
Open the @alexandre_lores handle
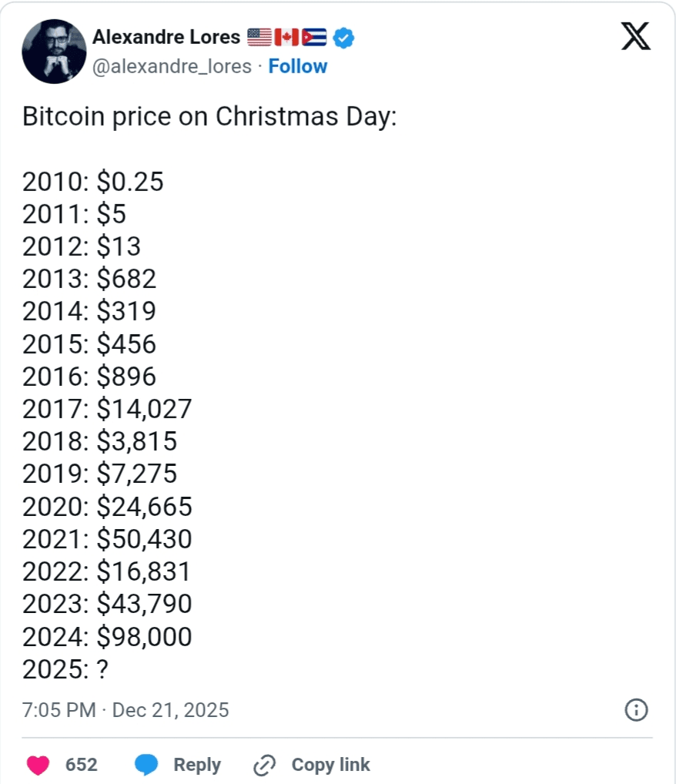[172, 66]
